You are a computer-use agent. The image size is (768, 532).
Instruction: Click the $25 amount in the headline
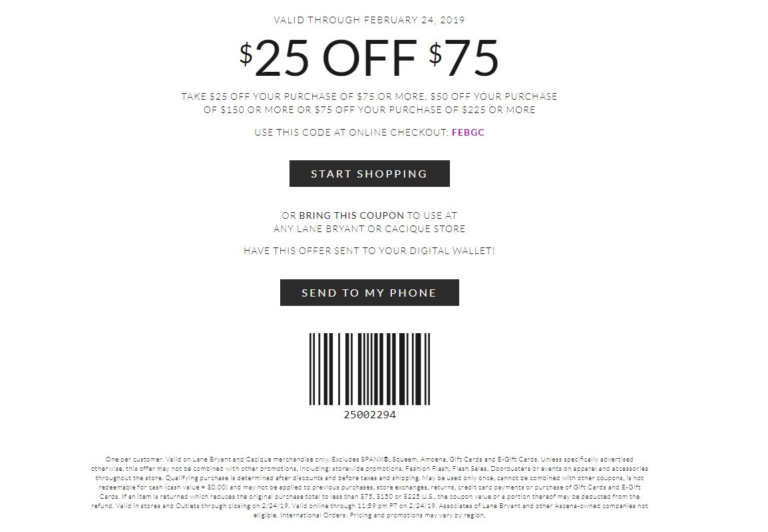[x=274, y=59]
